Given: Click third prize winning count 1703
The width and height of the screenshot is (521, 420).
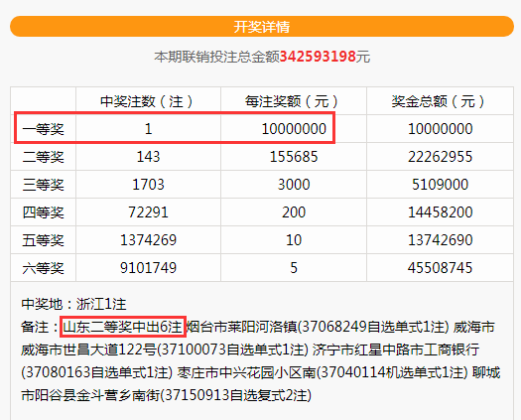Looking at the screenshot, I should pyautogui.click(x=148, y=185).
